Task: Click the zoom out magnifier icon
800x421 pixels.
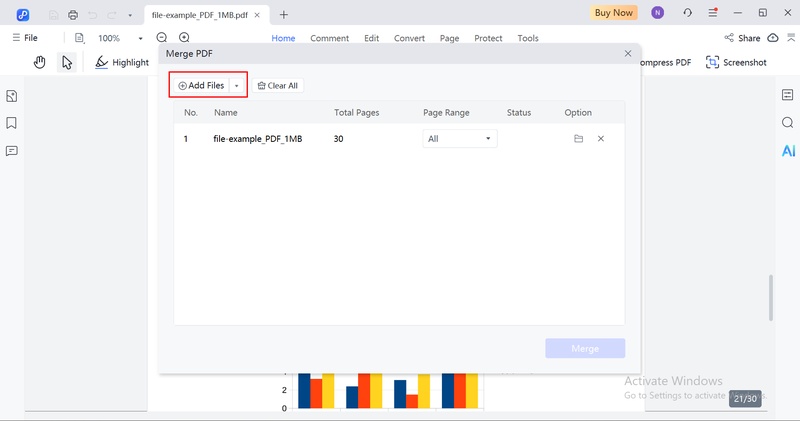Action: click(x=162, y=38)
